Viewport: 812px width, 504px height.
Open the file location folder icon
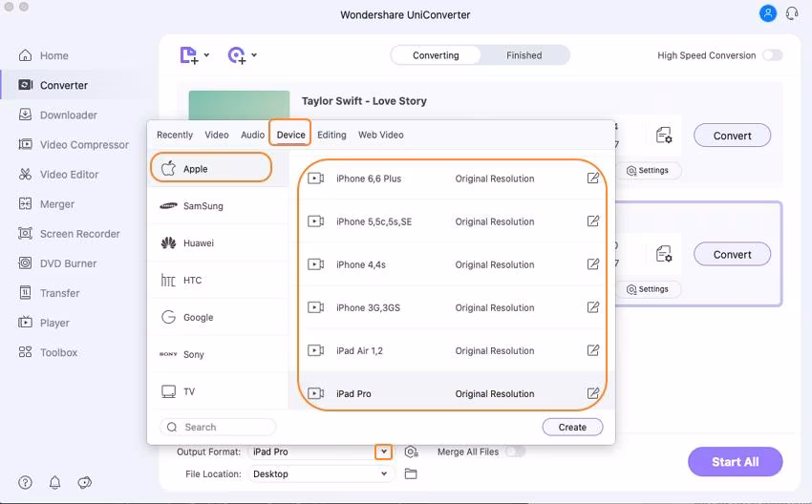411,473
